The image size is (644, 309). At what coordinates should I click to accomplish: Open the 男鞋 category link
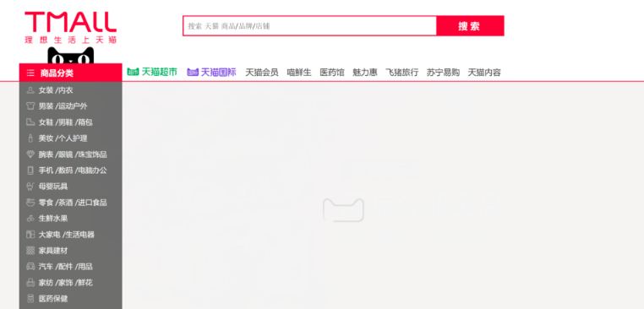point(66,122)
